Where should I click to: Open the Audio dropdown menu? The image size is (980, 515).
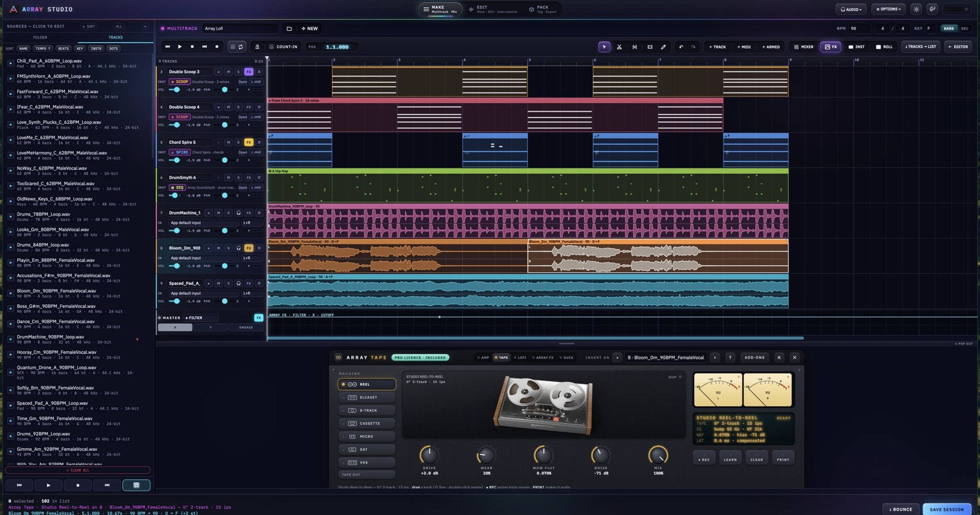(x=851, y=9)
